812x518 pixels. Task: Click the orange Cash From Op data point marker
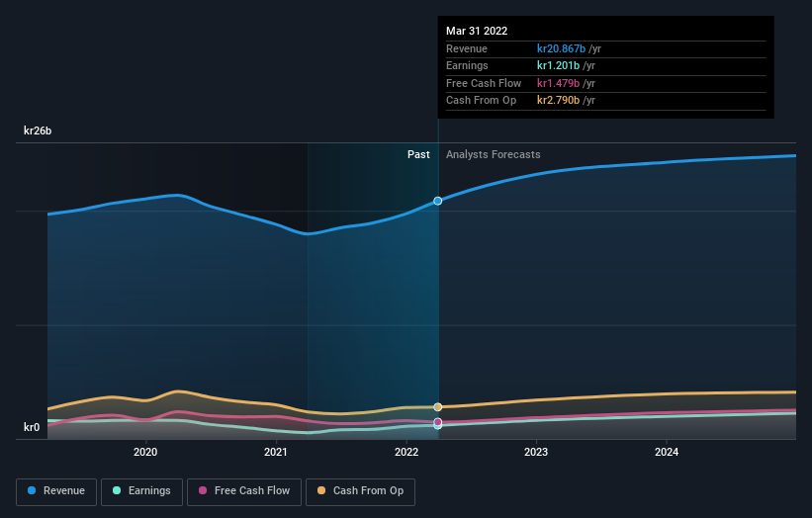437,407
